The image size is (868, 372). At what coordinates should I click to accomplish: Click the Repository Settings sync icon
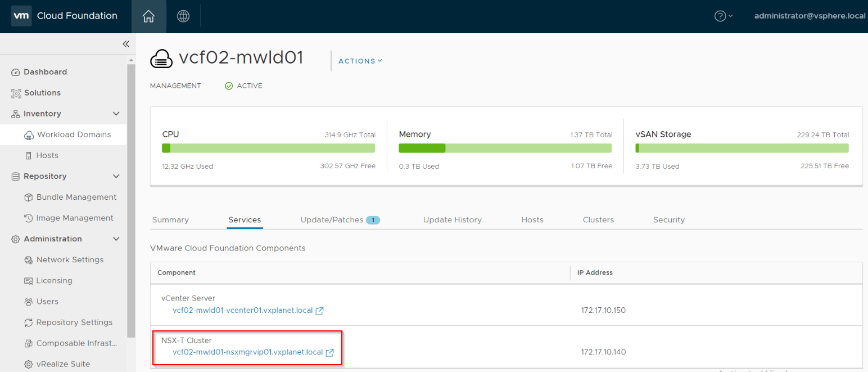29,322
